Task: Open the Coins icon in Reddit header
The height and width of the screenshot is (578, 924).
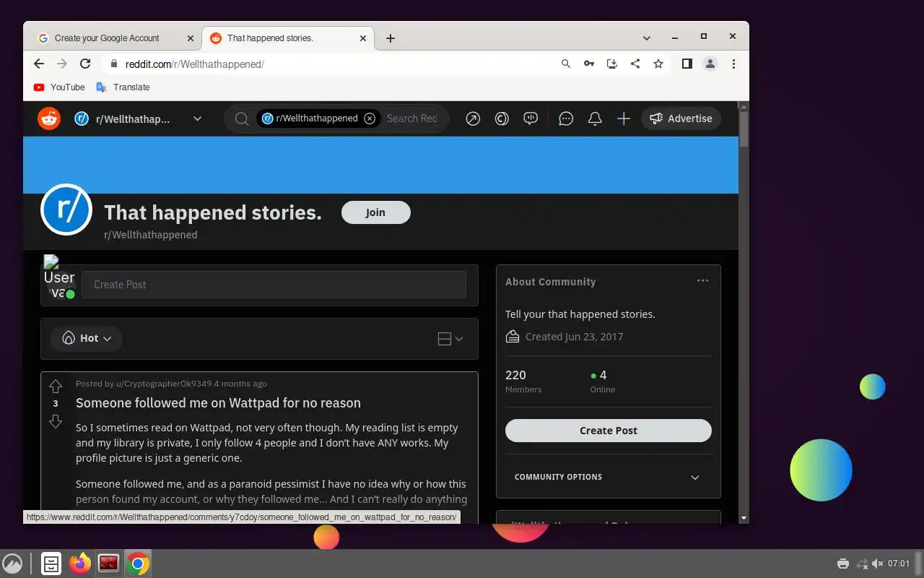Action: pyautogui.click(x=502, y=118)
